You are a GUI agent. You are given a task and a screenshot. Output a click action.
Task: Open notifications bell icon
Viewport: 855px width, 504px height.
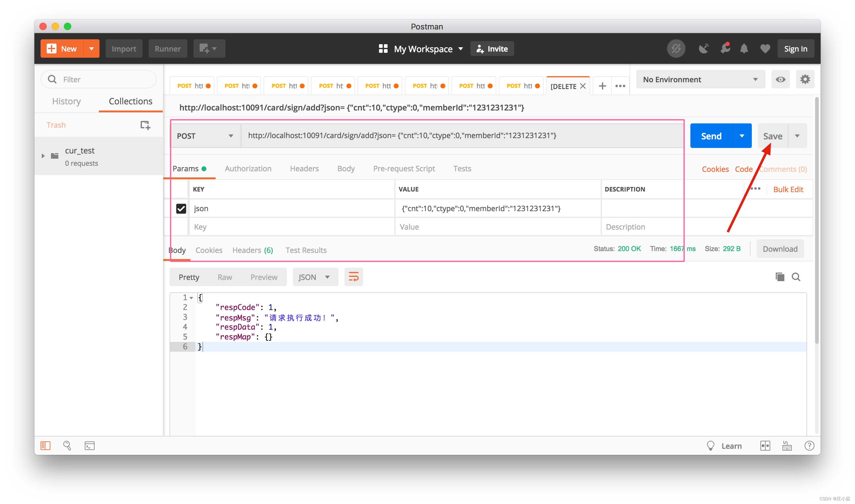point(744,49)
